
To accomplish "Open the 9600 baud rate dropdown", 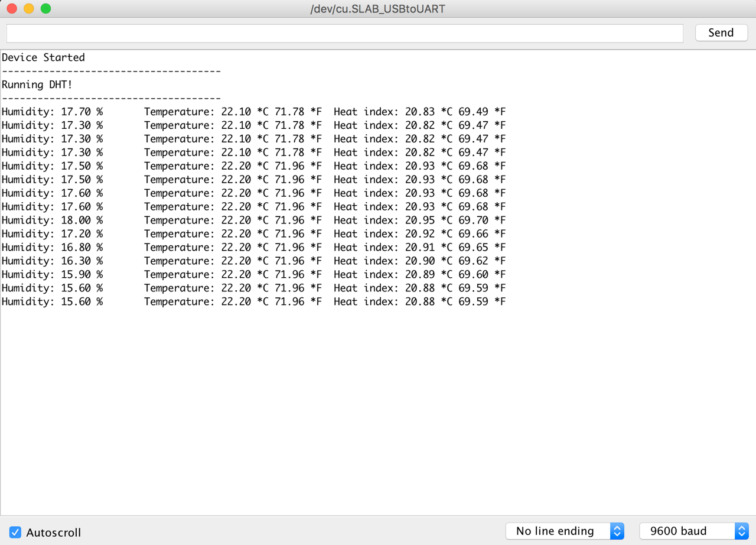I will (693, 531).
